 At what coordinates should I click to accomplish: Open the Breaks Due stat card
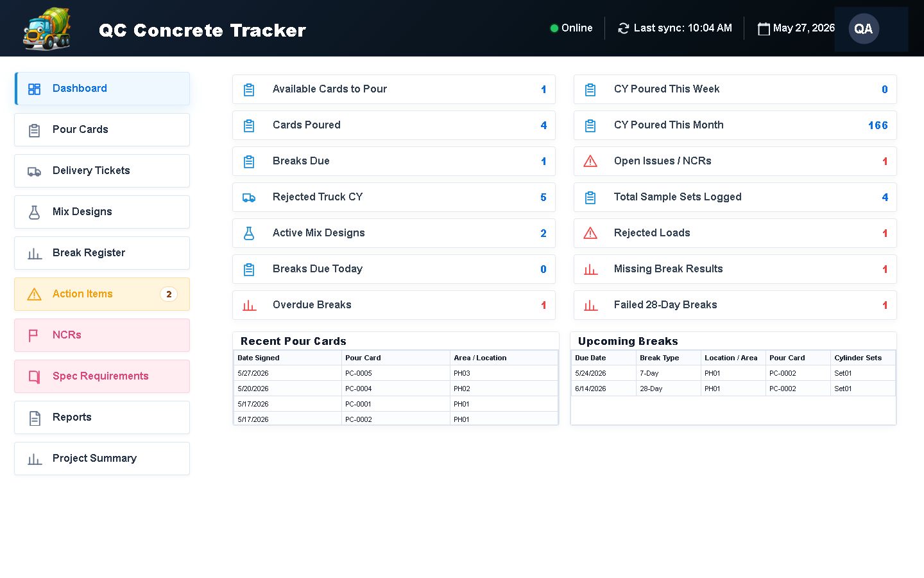tap(394, 161)
